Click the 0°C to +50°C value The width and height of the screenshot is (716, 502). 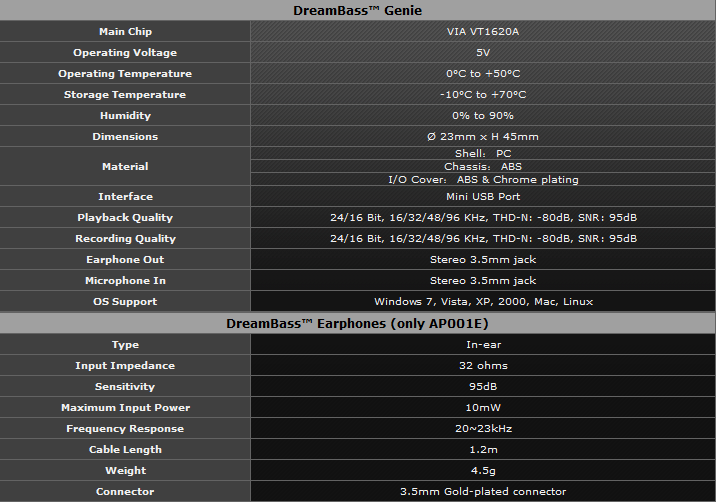pyautogui.click(x=483, y=74)
